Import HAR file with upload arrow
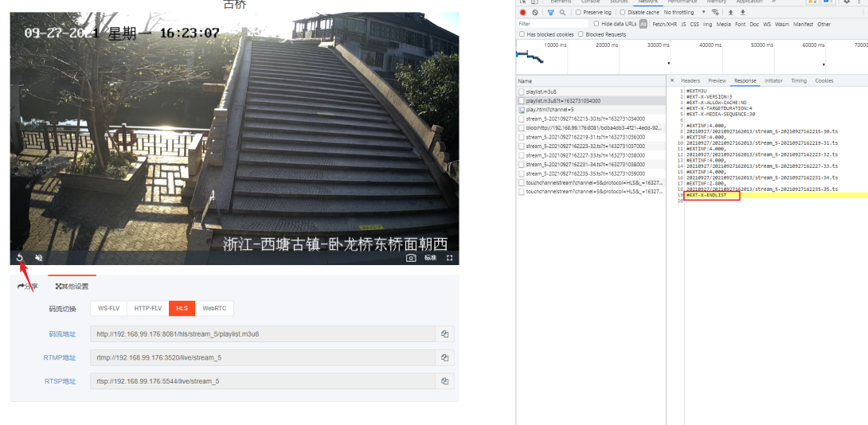The image size is (868, 425). pos(731,12)
